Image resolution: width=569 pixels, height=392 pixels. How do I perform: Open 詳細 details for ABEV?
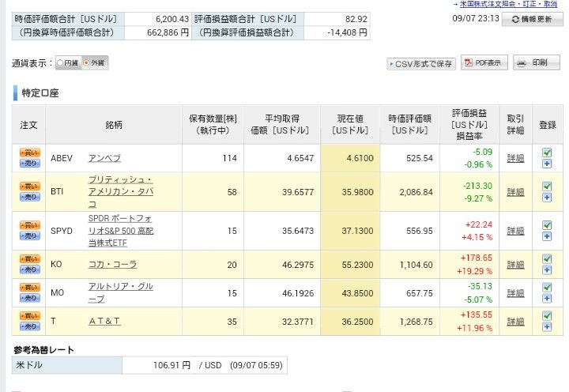(515, 158)
